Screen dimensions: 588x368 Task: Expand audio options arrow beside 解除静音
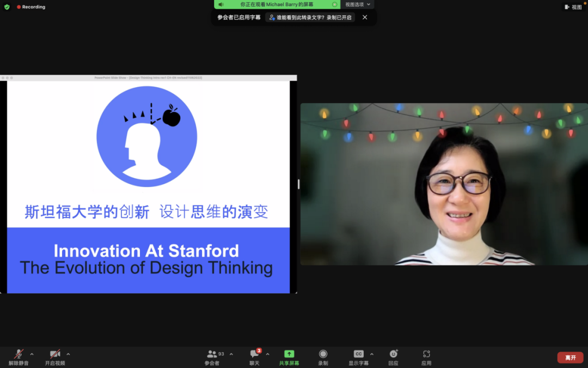point(32,354)
